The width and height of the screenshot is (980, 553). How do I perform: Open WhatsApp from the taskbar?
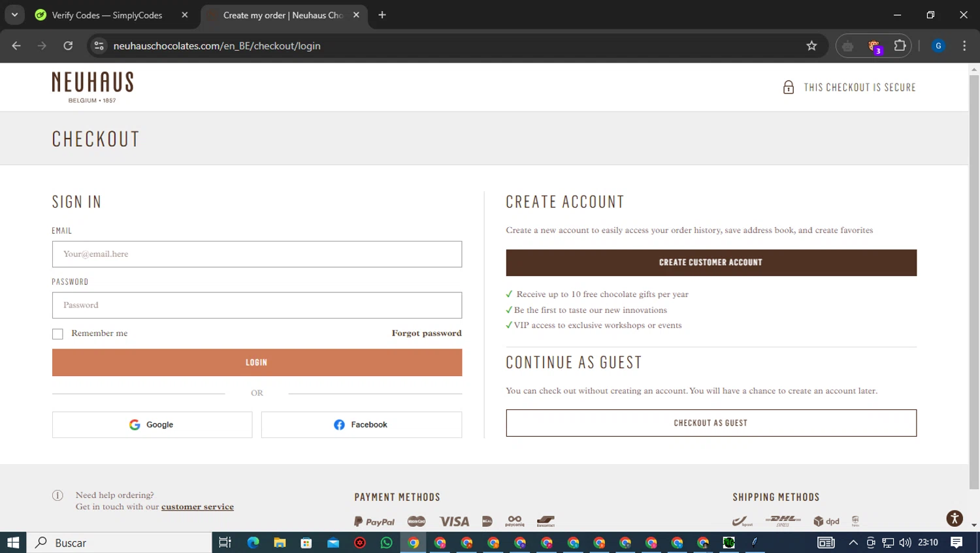386,543
